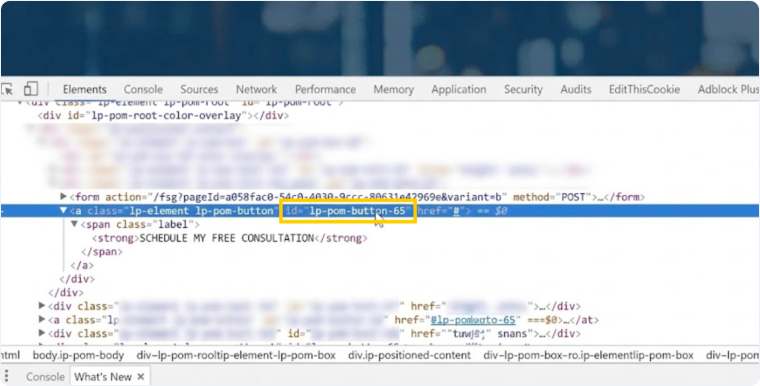Open the Application tab
Viewport: 760px width, 386px height.
tap(459, 90)
